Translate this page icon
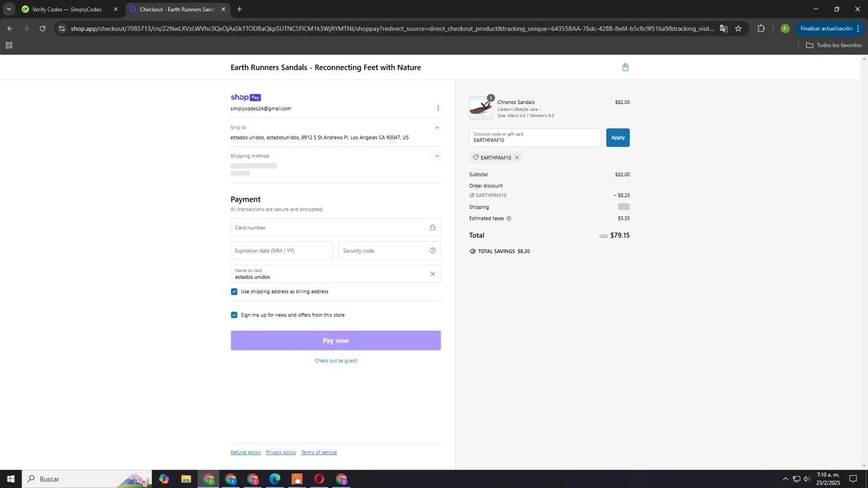 click(723, 28)
